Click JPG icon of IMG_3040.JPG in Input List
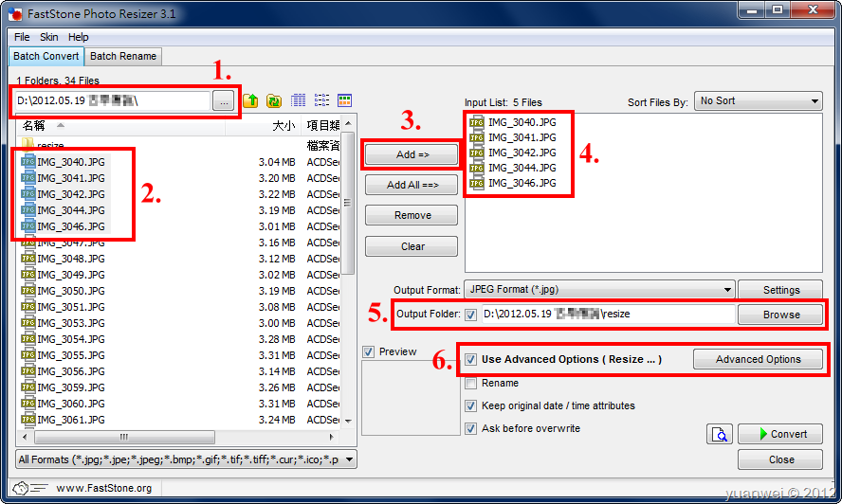 coord(477,122)
